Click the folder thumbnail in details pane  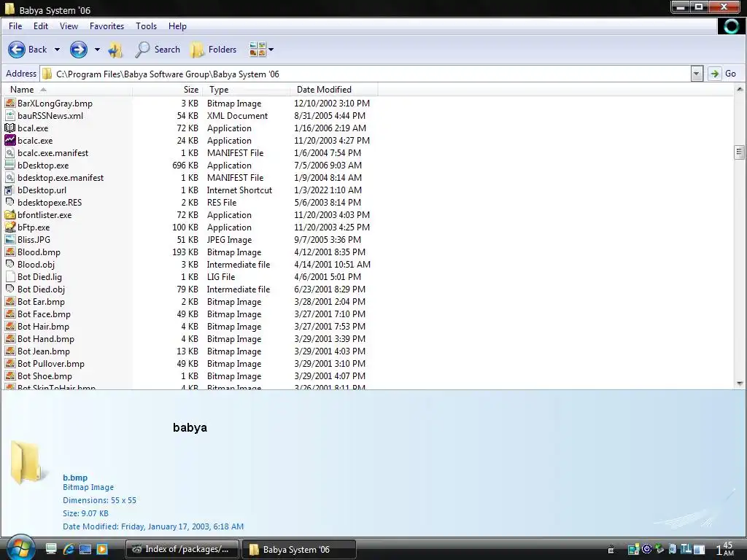point(28,462)
